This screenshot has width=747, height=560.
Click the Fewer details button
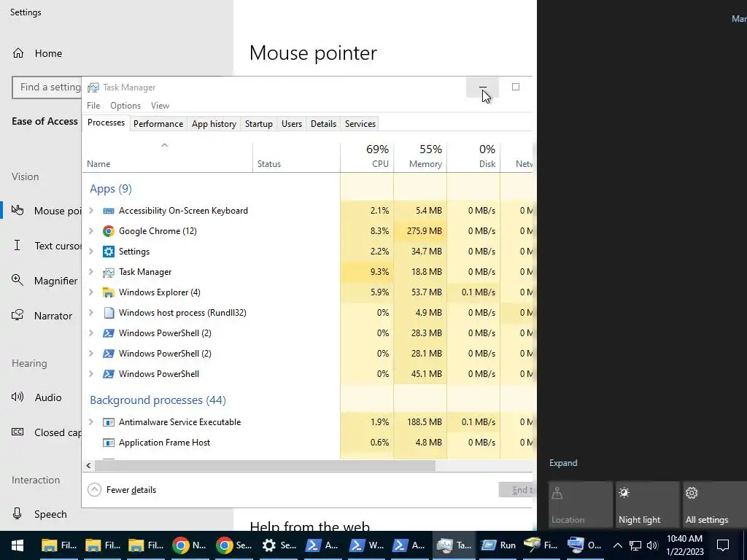tap(122, 489)
